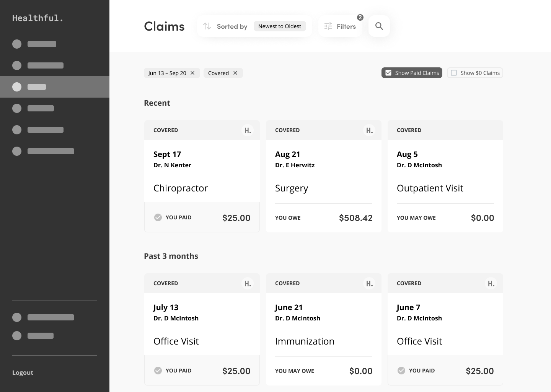The width and height of the screenshot is (551, 392).
Task: Click the Past 3 months heading
Action: [171, 256]
